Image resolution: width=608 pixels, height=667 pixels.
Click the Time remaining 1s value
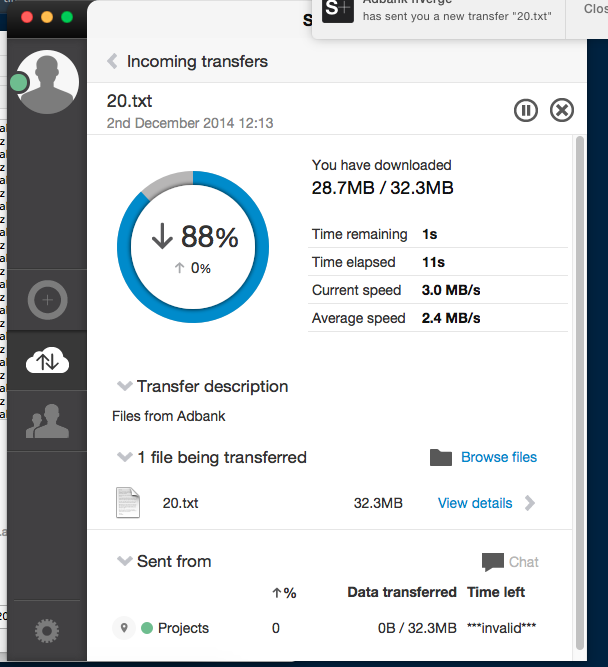[x=430, y=234]
